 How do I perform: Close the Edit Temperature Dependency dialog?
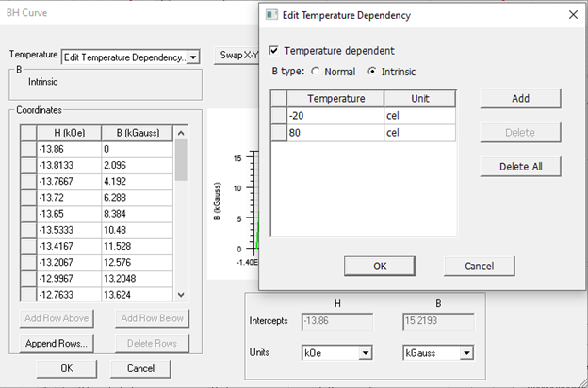tap(573, 15)
